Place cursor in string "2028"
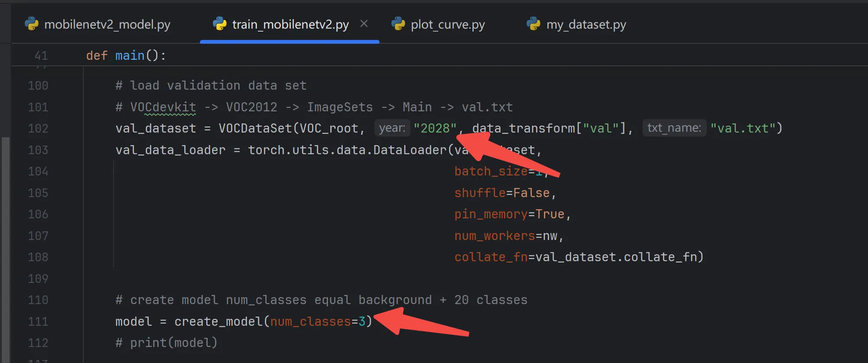 tap(435, 128)
